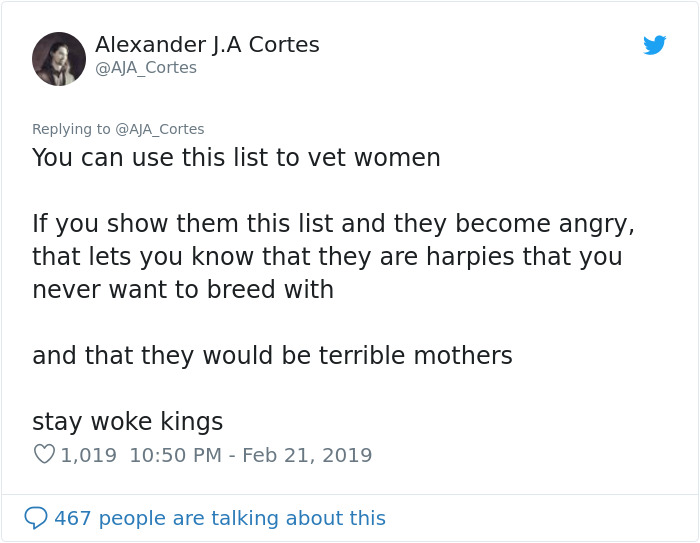
Task: Open the Feb 21, 2019 date link
Action: (x=307, y=455)
